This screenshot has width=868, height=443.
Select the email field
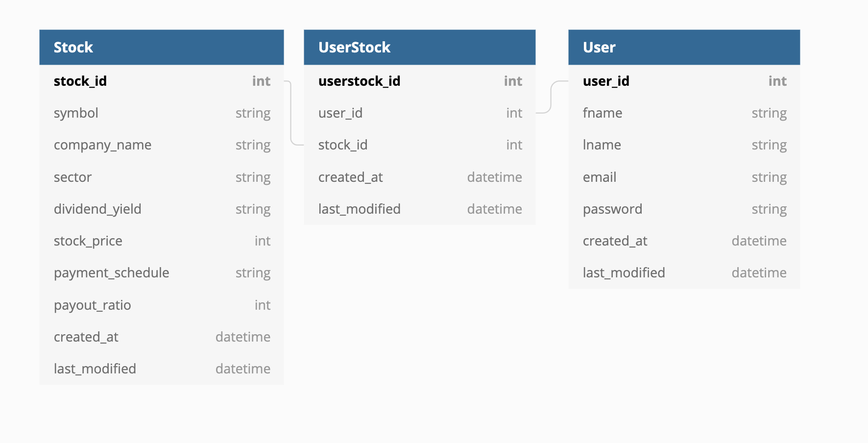click(x=600, y=177)
